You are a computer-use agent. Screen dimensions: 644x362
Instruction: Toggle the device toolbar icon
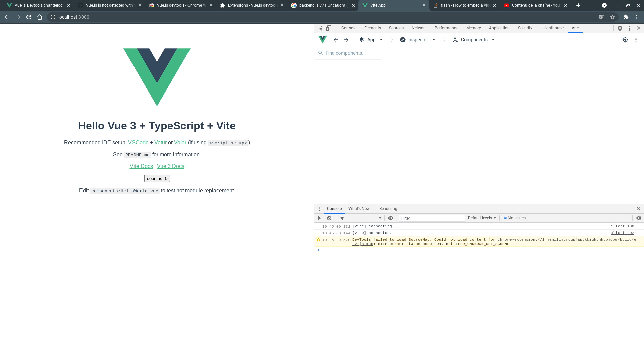(329, 28)
